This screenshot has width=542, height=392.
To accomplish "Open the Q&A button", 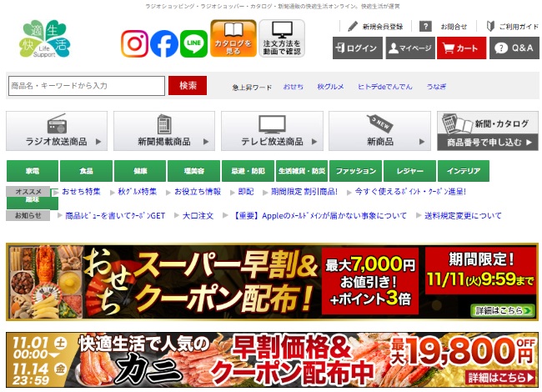I will click(514, 48).
